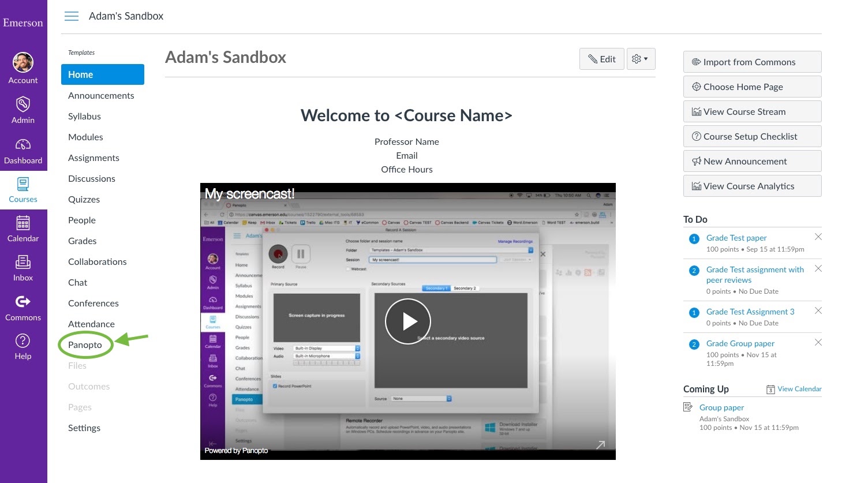The image size is (868, 483).
Task: Open Group paper under Coming Up
Action: click(x=721, y=407)
